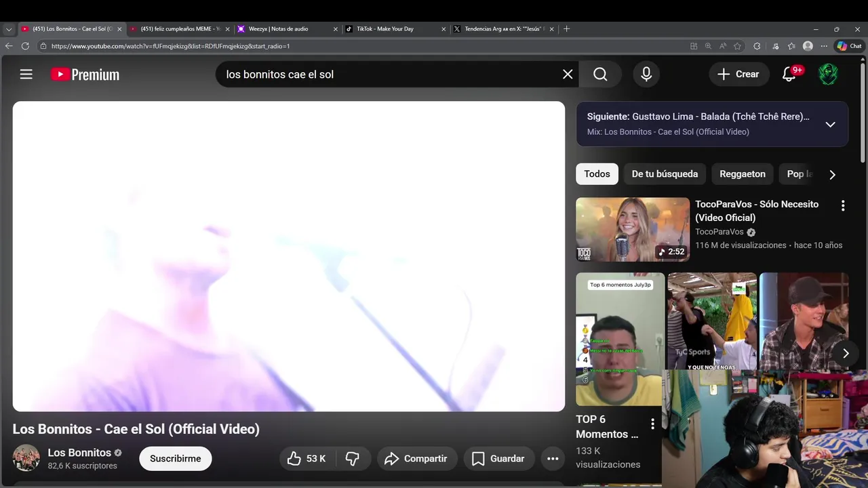The width and height of the screenshot is (868, 488).
Task: Dislike the video with thumbs down
Action: 353,459
